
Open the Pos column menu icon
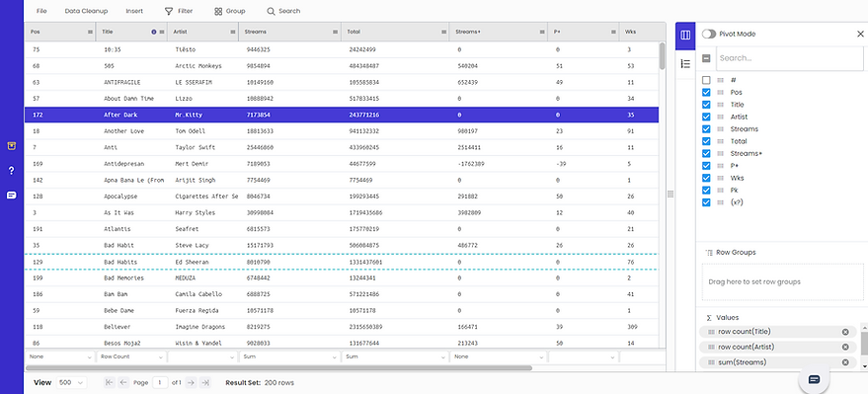(90, 33)
